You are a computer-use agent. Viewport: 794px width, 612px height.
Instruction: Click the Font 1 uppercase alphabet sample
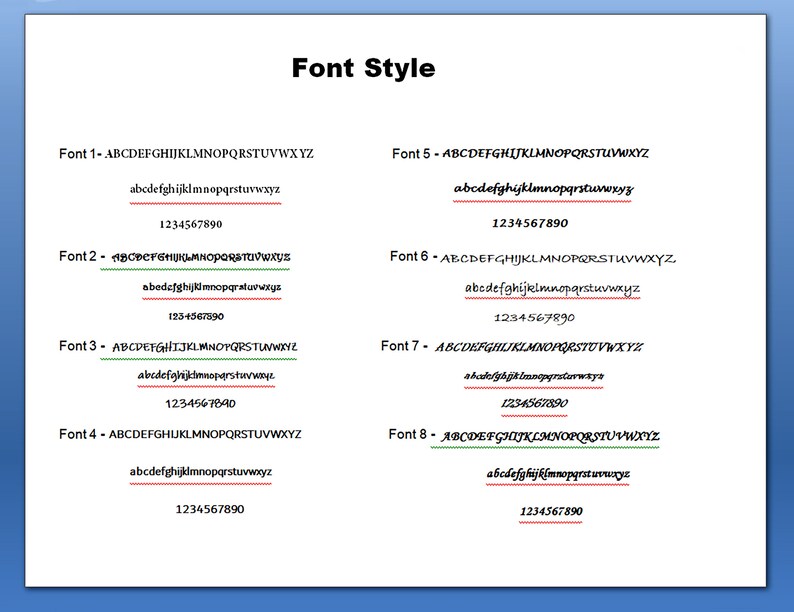tap(209, 153)
